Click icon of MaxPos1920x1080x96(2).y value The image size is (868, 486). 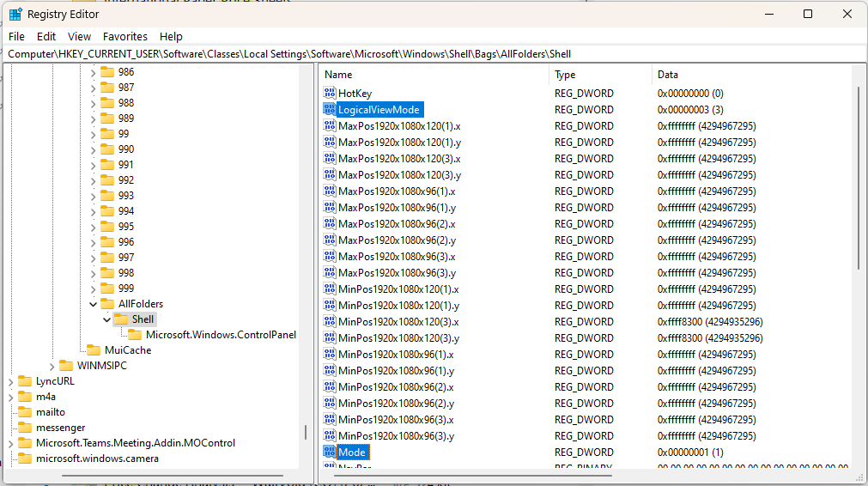click(x=330, y=240)
